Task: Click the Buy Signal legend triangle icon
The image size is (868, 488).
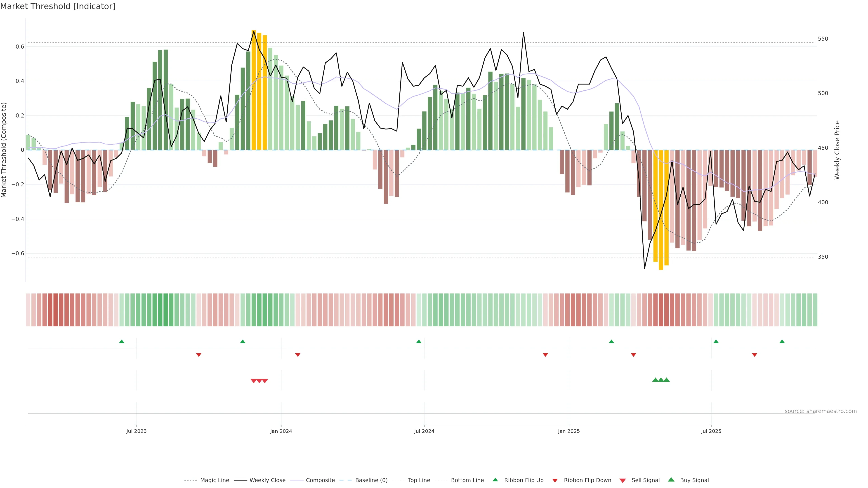Action: tap(671, 480)
